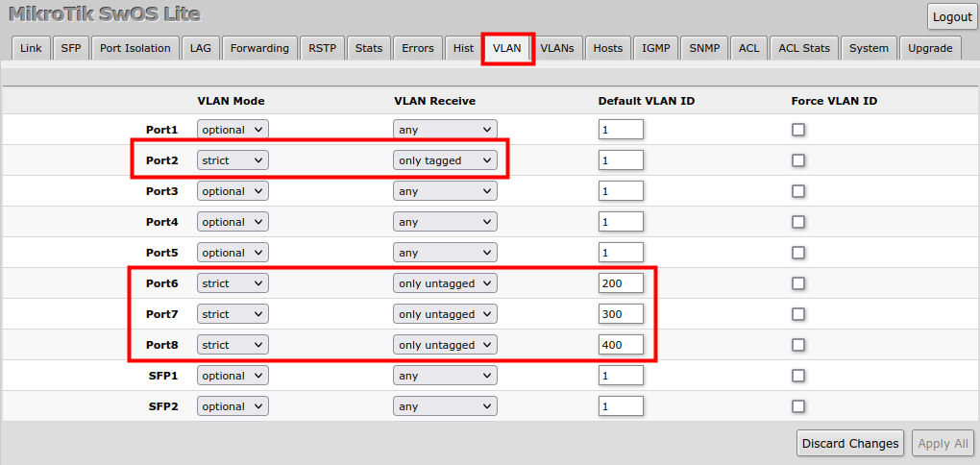980x465 pixels.
Task: Open Port4 VLAN Mode dropdown
Action: click(x=233, y=222)
